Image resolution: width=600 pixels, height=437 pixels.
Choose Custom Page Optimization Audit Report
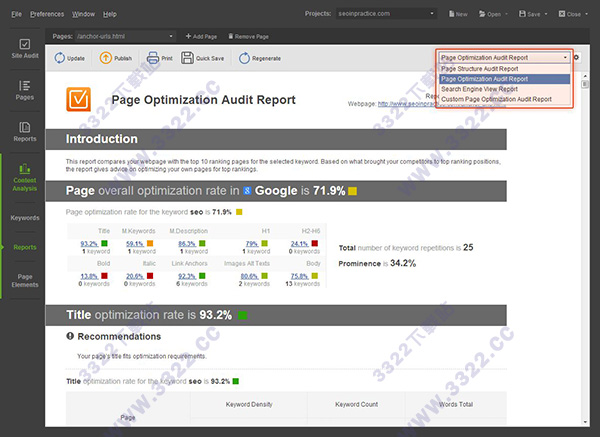(x=495, y=99)
